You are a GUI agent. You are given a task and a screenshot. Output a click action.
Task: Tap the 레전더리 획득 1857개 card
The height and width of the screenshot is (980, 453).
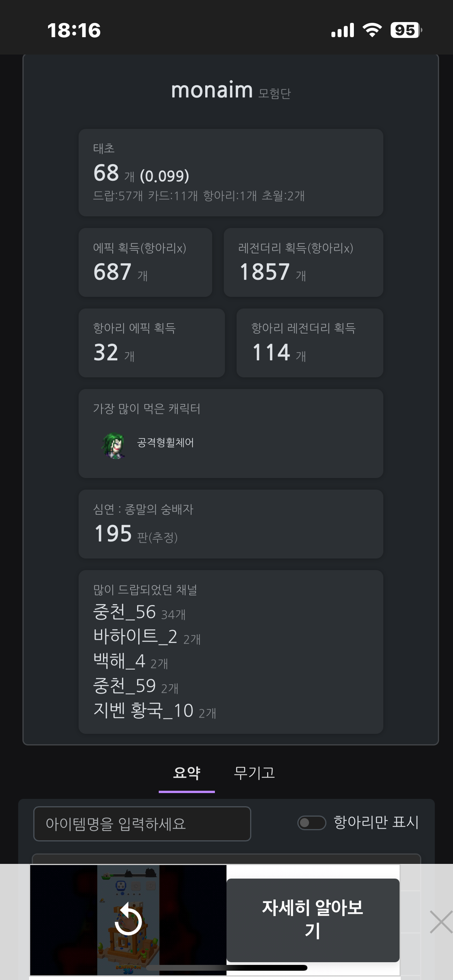pos(303,262)
